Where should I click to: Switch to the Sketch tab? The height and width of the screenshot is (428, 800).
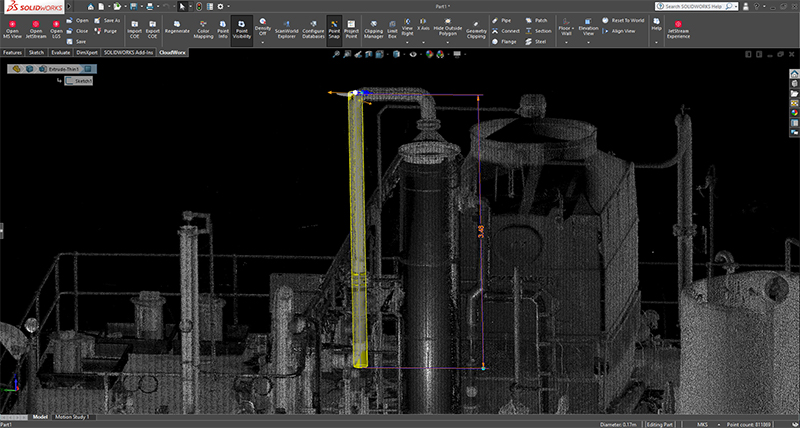click(36, 52)
